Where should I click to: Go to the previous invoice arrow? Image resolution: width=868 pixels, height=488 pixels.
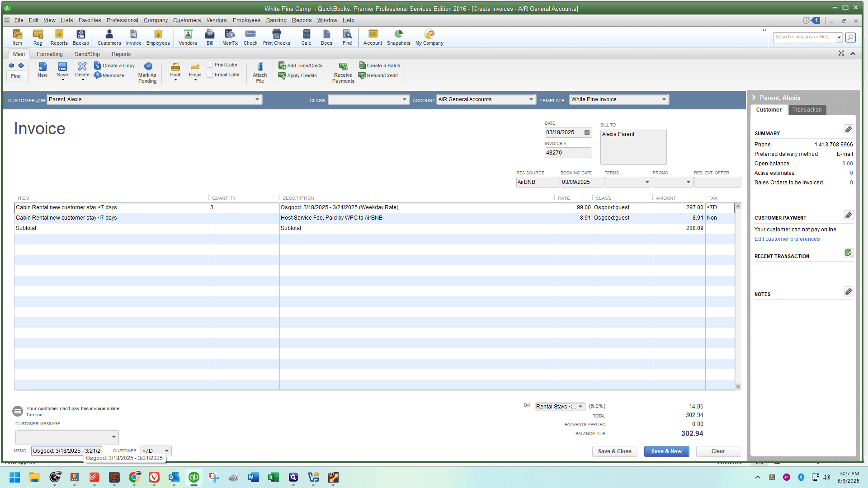11,66
